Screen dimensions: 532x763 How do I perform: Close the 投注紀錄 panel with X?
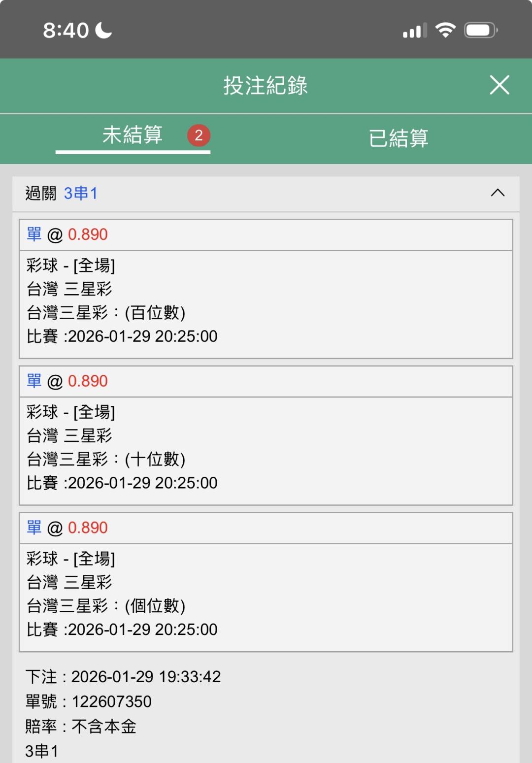click(499, 85)
